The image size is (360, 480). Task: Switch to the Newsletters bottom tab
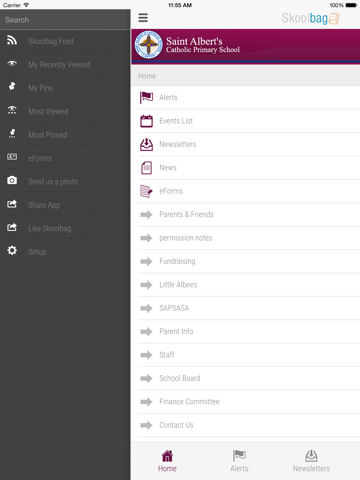point(311,461)
